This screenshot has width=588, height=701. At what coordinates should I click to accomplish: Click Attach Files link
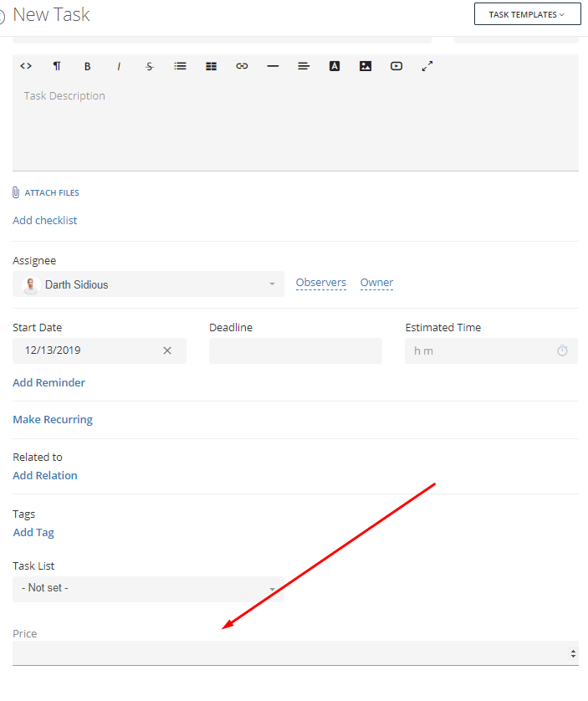pos(52,192)
